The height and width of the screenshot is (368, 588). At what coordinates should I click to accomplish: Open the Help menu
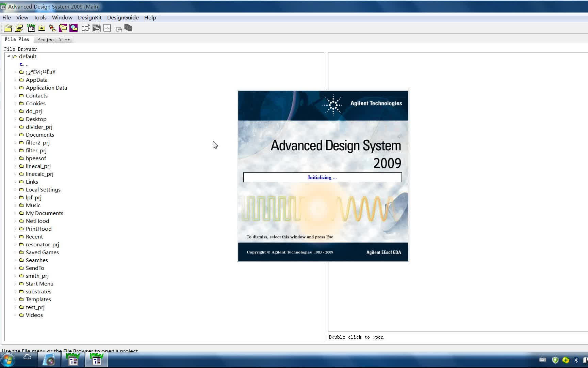(150, 17)
